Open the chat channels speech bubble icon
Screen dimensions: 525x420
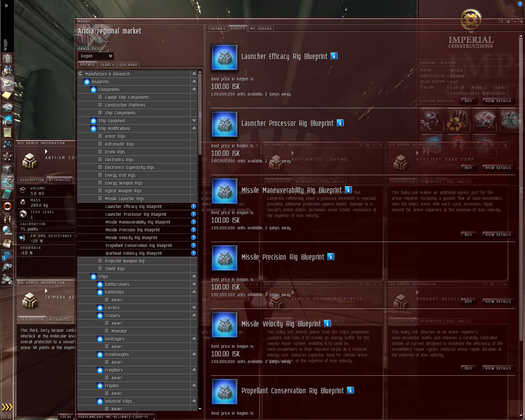point(7,218)
